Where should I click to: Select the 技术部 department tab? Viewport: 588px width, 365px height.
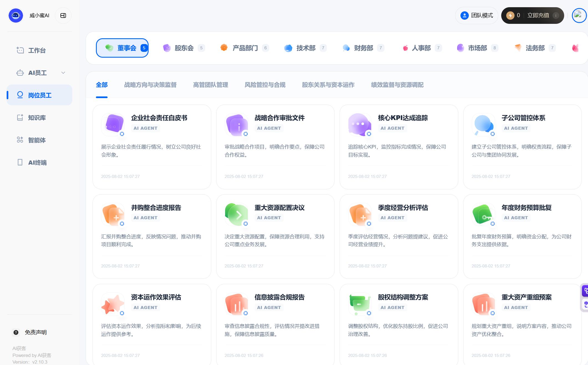tap(306, 48)
